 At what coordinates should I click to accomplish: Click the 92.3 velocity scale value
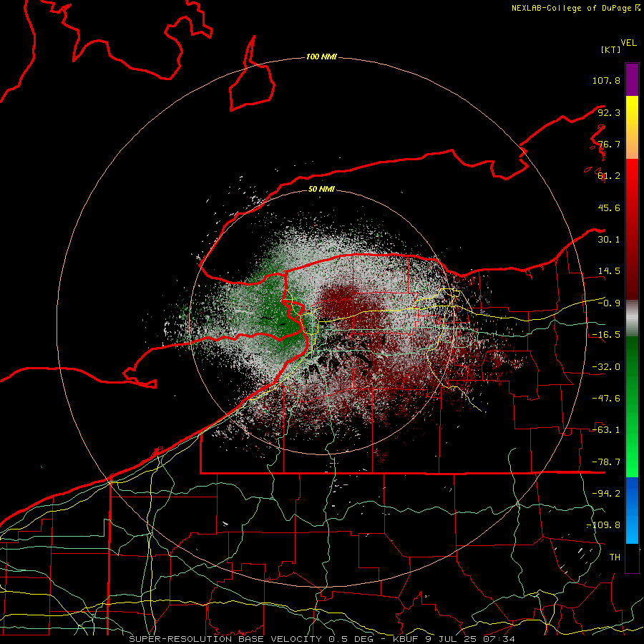pyautogui.click(x=609, y=112)
